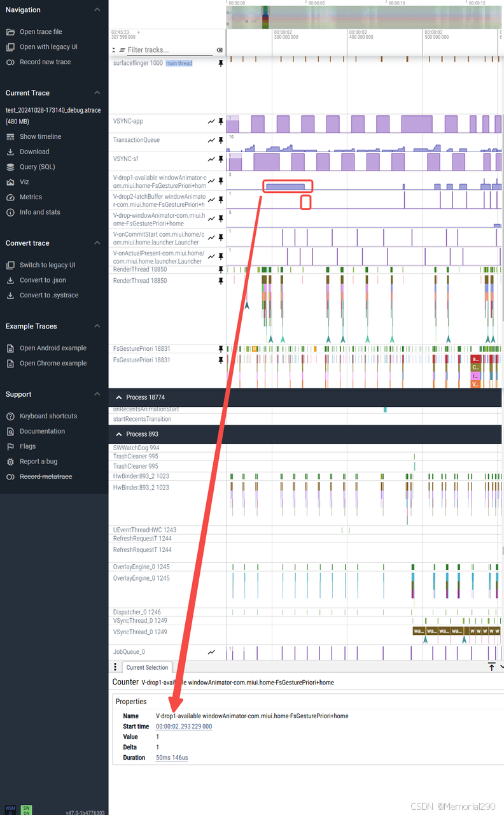Select the V-drop1-available counter bar
Viewport: 504px width, 815px height.
tap(285, 187)
